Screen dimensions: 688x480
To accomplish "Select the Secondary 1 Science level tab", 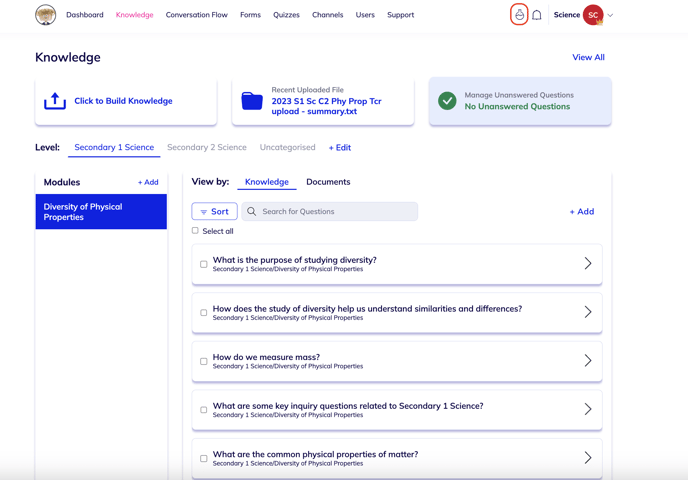I will (114, 147).
